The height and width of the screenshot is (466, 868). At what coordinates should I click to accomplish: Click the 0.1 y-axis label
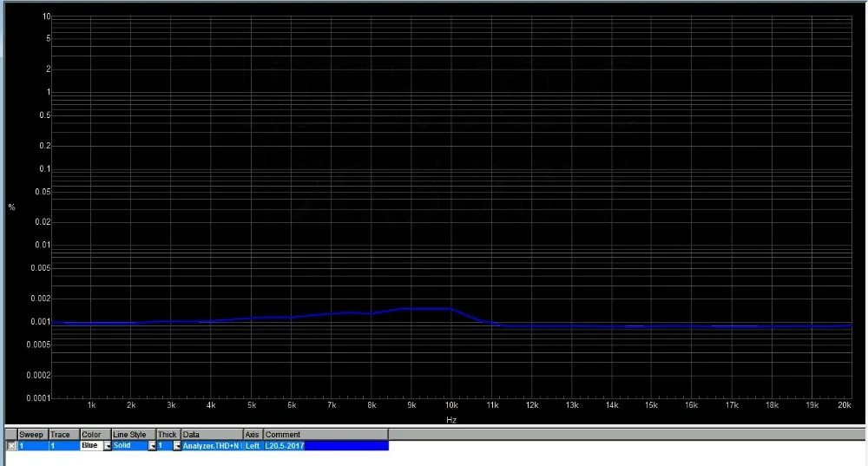pyautogui.click(x=45, y=169)
